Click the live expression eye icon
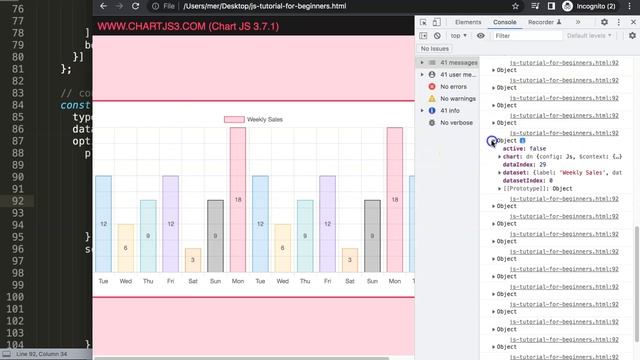The image size is (640, 360). coord(480,36)
